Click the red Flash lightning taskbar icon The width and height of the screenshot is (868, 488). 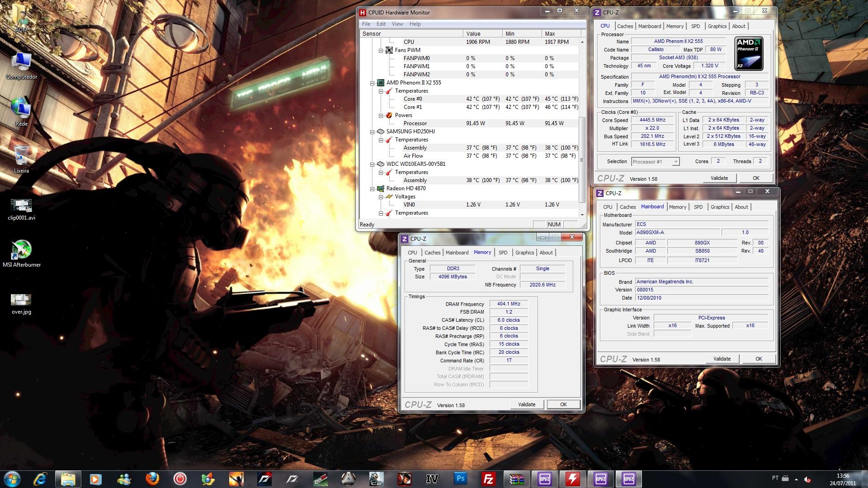click(x=572, y=479)
